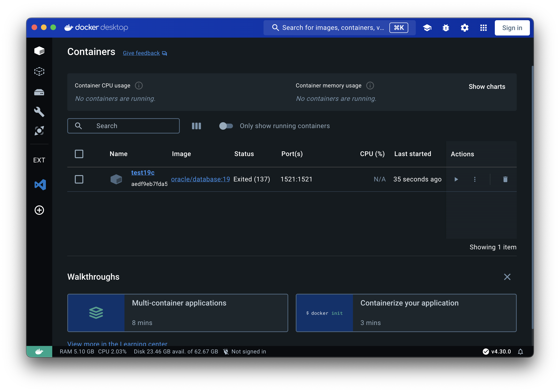Screen dimensions: 560x392
Task: Click the Add Extensions plus icon
Action: 39,210
